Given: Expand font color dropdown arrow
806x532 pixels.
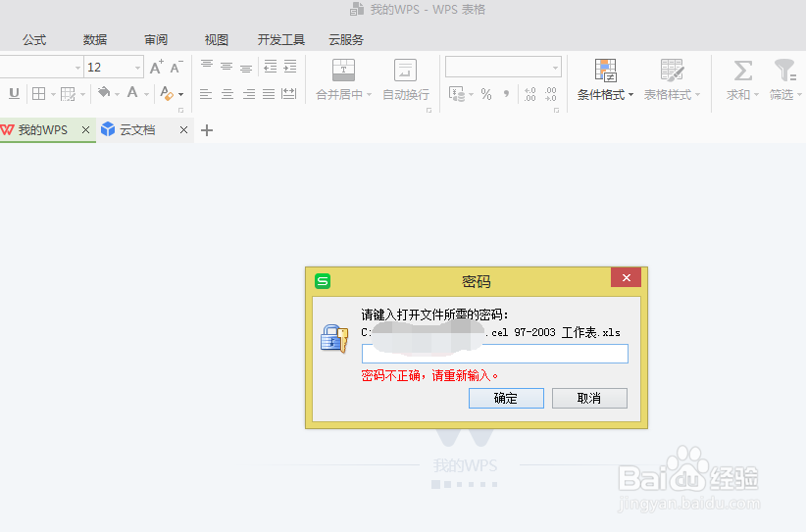Looking at the screenshot, I should (x=146, y=94).
